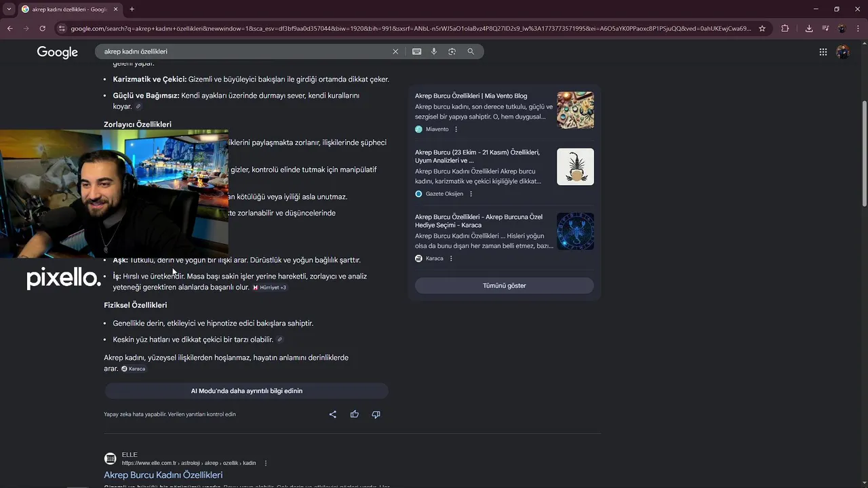Click the 'Tümünü göster' button

pyautogui.click(x=504, y=285)
